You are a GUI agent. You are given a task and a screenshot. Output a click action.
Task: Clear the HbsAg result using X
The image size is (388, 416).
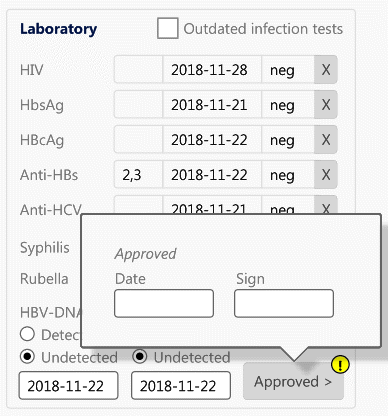326,105
